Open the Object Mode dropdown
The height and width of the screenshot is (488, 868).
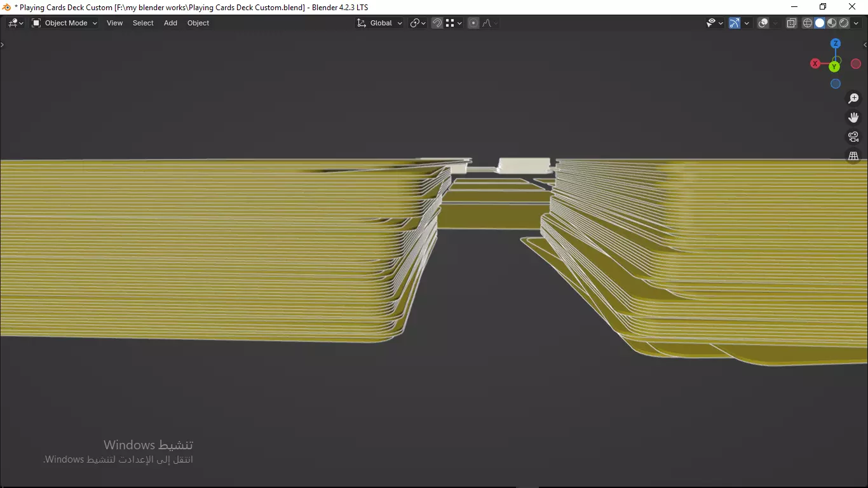pos(64,23)
